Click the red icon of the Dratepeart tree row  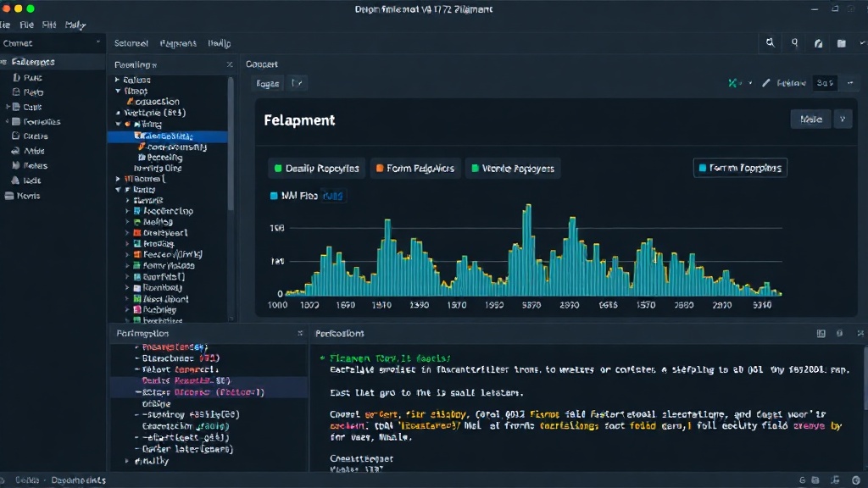pyautogui.click(x=136, y=233)
